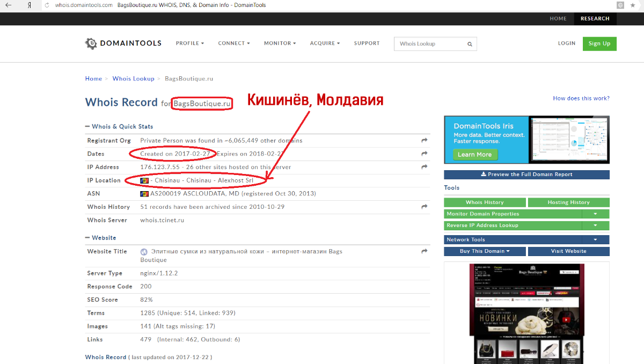Open the Support menu item
644x364 pixels.
[x=367, y=43]
